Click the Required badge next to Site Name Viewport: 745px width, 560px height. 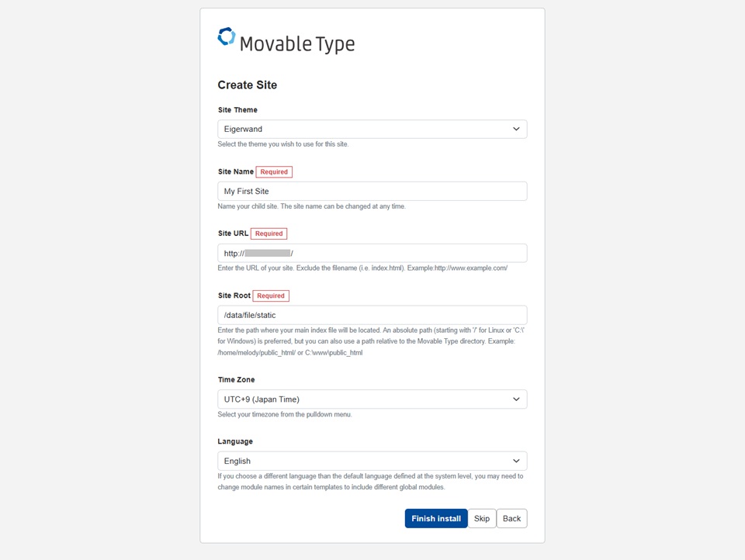(x=275, y=171)
